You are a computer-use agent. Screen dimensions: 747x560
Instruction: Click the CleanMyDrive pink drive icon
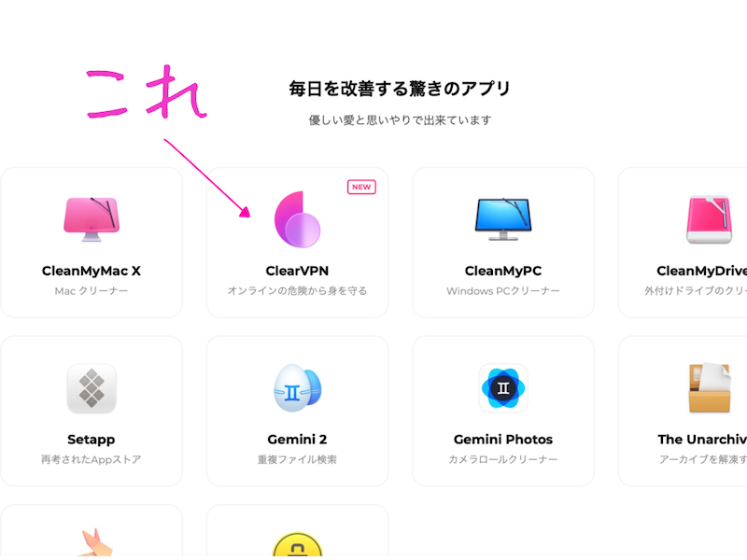(x=709, y=219)
